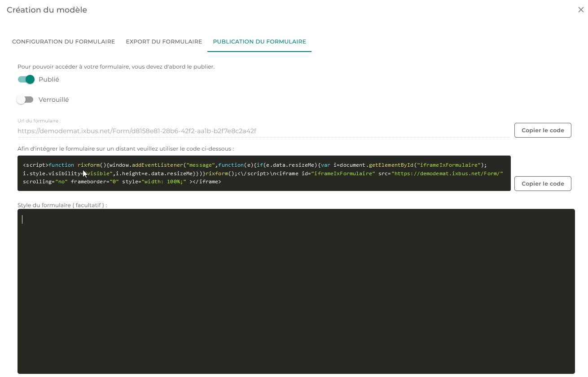Viewport: 588px width, 377px height.
Task: Click the embed instructions text line
Action: (126, 148)
